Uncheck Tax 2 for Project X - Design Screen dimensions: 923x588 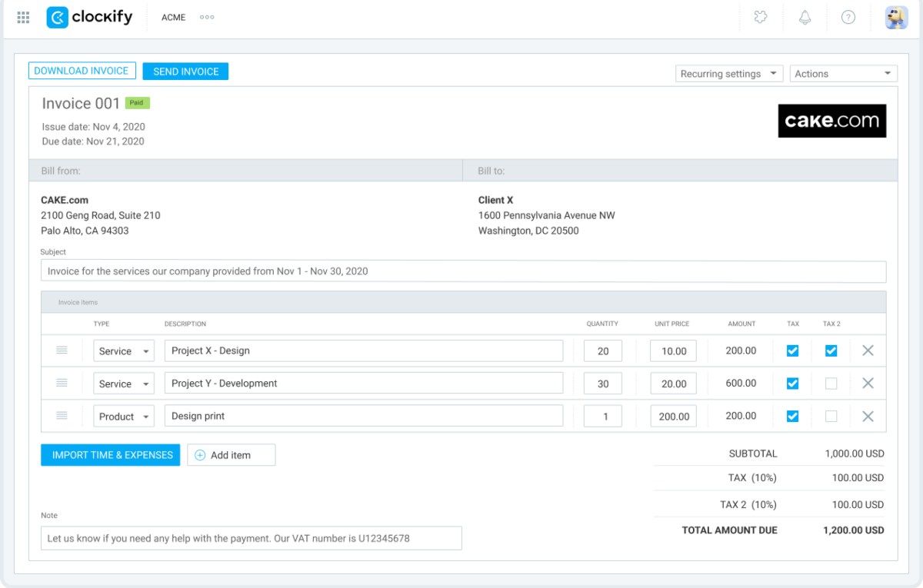pyautogui.click(x=831, y=350)
